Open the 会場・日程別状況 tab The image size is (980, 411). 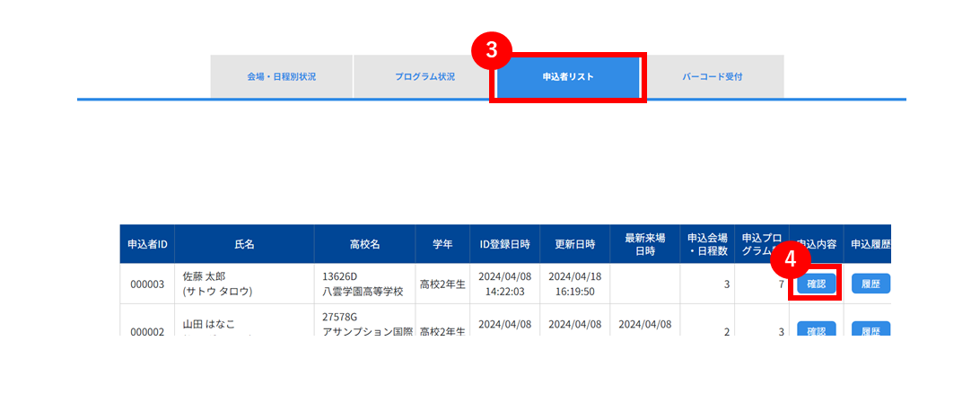(x=281, y=77)
